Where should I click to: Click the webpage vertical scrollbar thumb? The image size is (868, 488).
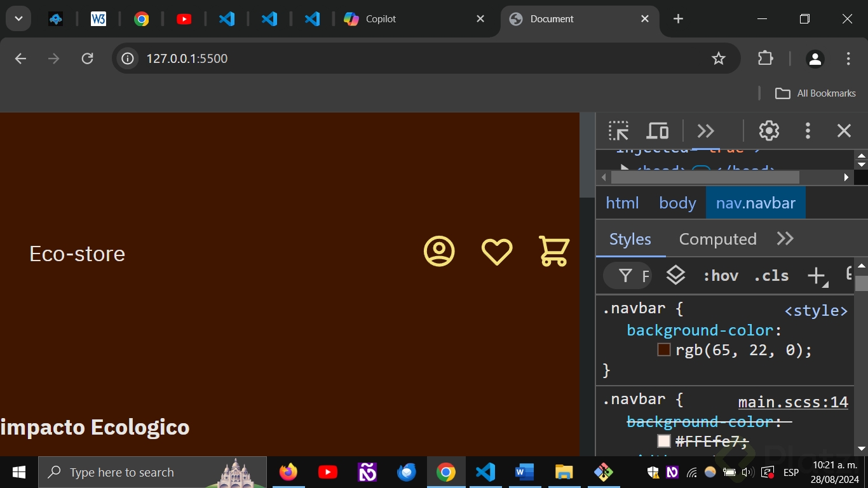pos(587,156)
